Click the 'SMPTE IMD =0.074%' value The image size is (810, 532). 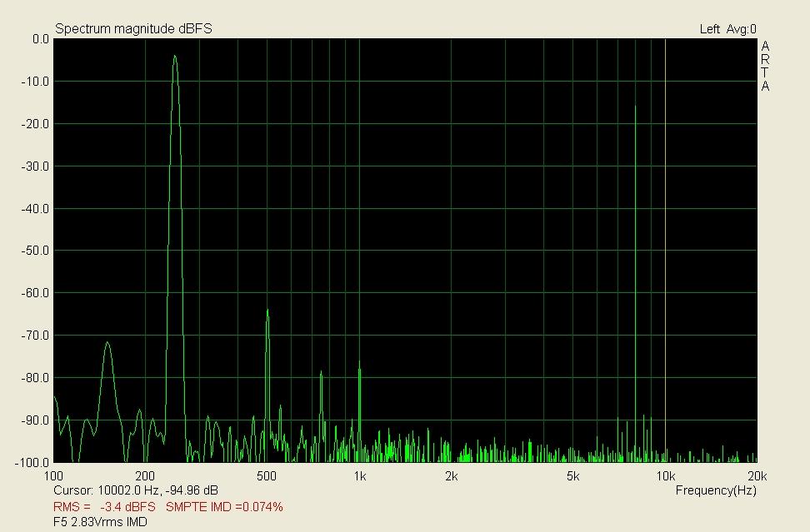pyautogui.click(x=224, y=507)
